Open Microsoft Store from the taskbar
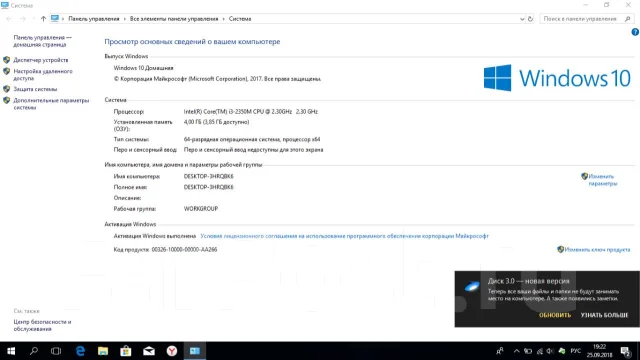Viewport: 640px width, 360px height. pos(126,351)
